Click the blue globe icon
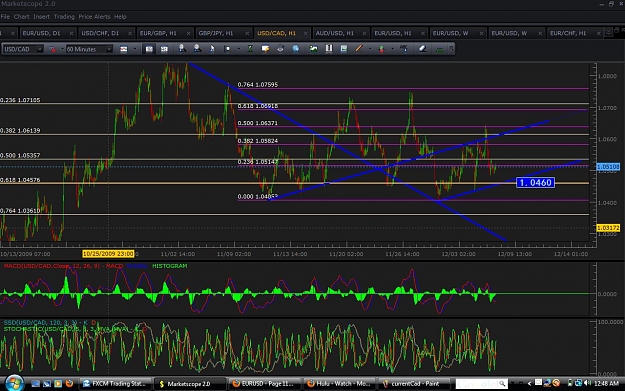The height and width of the screenshot is (391, 625). pos(295,49)
